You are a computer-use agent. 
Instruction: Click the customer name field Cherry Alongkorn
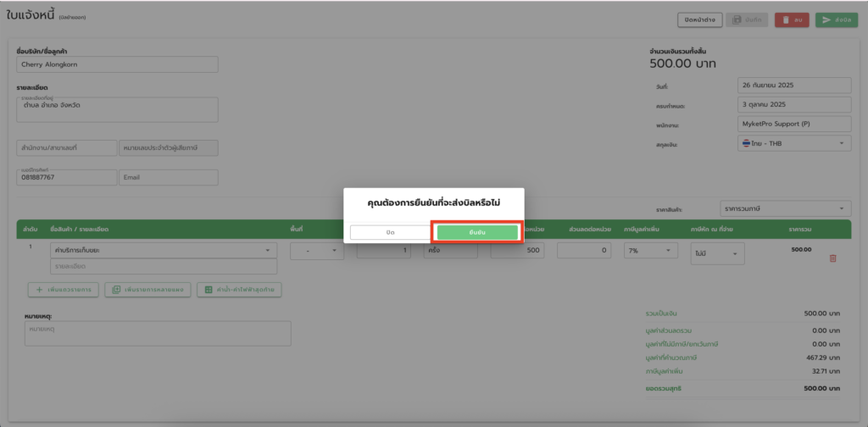click(x=117, y=64)
